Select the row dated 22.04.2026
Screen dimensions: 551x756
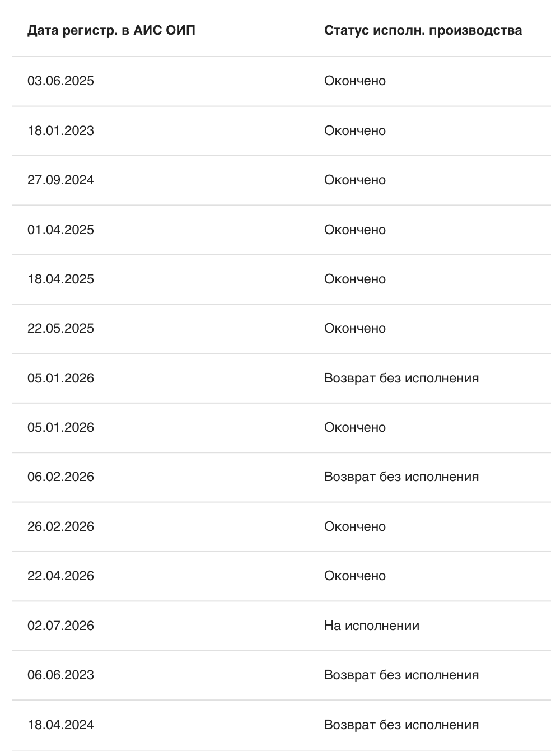coord(282,576)
